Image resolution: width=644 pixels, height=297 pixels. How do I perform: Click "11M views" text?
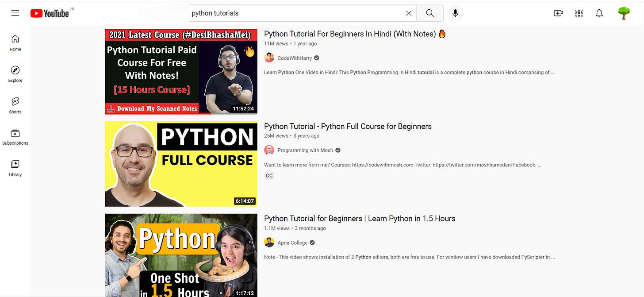(276, 43)
